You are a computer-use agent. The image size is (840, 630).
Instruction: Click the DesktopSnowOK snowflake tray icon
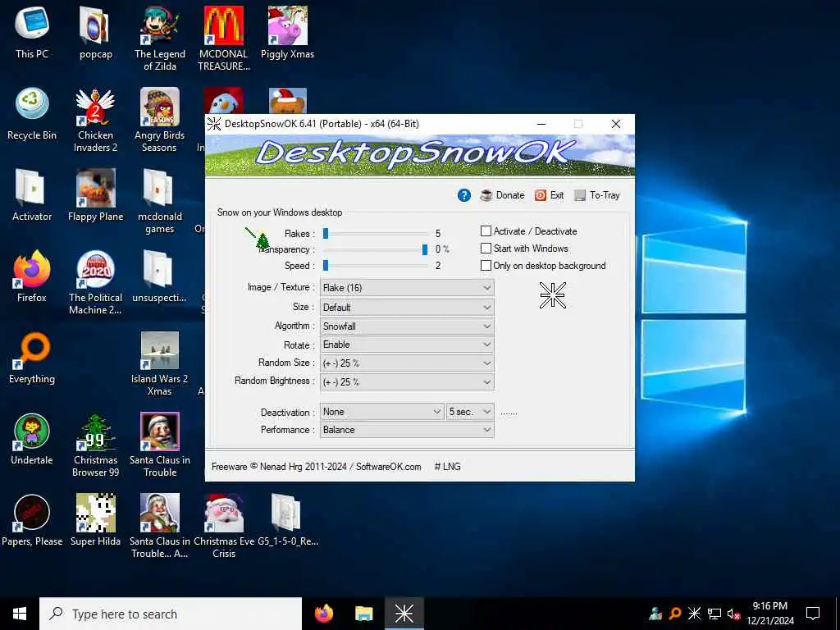point(694,614)
